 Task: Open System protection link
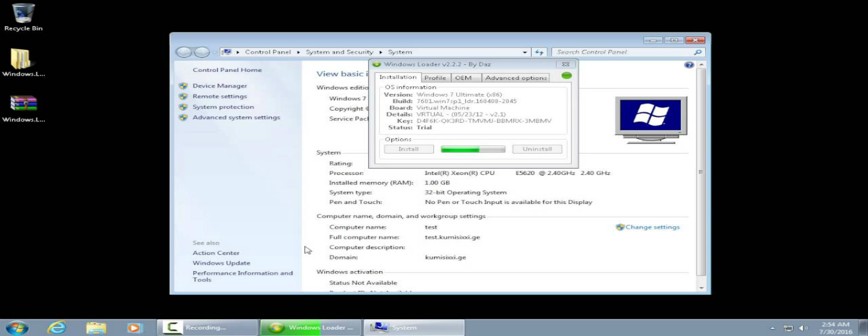[x=223, y=107]
